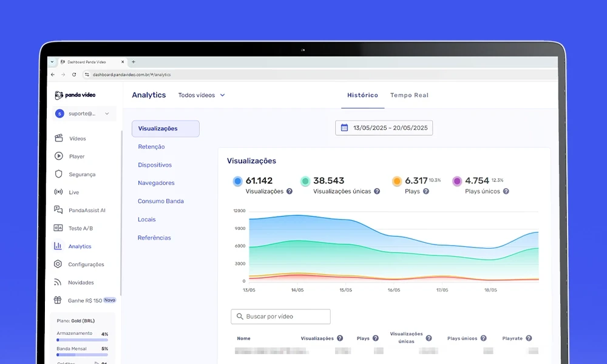Open the Ganhe R$ 150 gift offer
This screenshot has height=364, width=607.
coord(82,300)
